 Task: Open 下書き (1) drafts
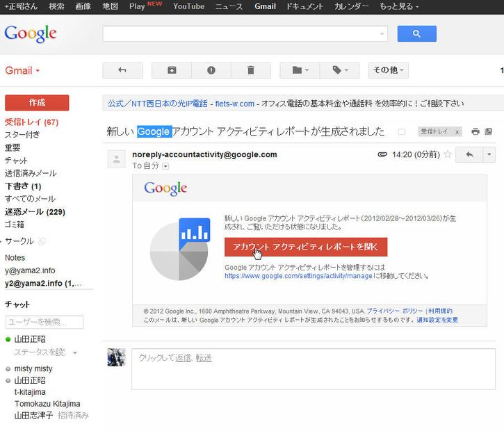coord(23,186)
